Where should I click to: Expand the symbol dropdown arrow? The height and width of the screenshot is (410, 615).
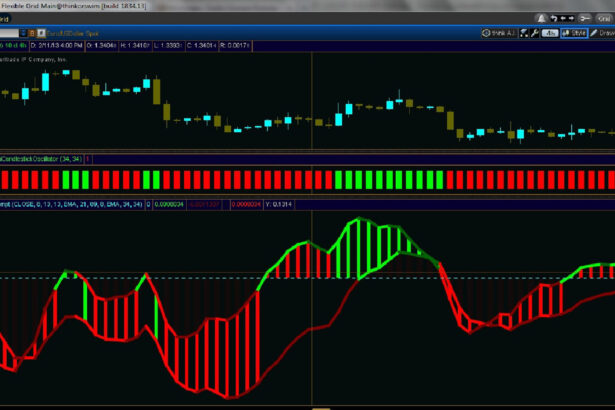click(x=23, y=33)
